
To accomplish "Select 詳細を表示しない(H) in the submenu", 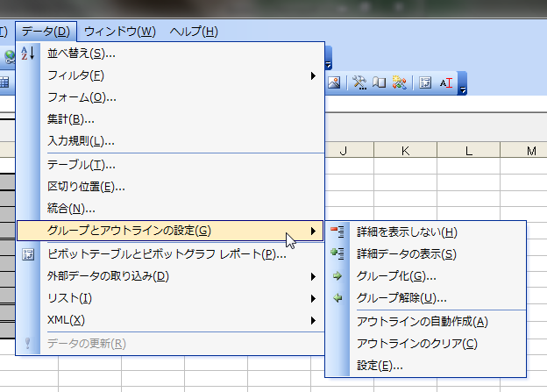I will [x=426, y=232].
